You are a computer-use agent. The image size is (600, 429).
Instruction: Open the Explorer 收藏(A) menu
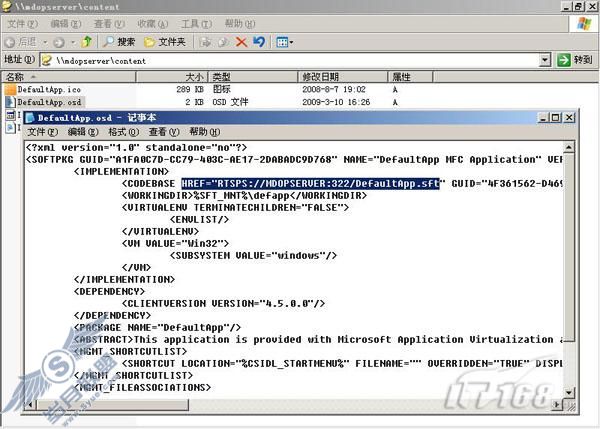point(152,24)
